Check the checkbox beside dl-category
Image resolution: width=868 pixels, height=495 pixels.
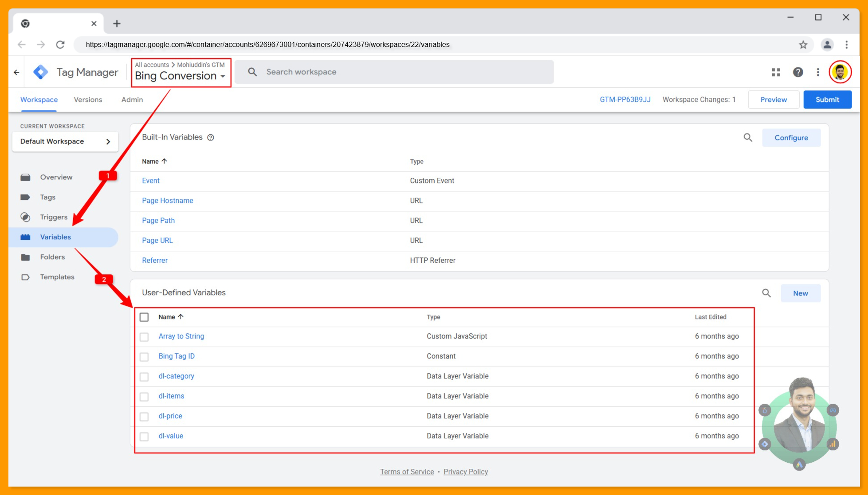pos(144,377)
